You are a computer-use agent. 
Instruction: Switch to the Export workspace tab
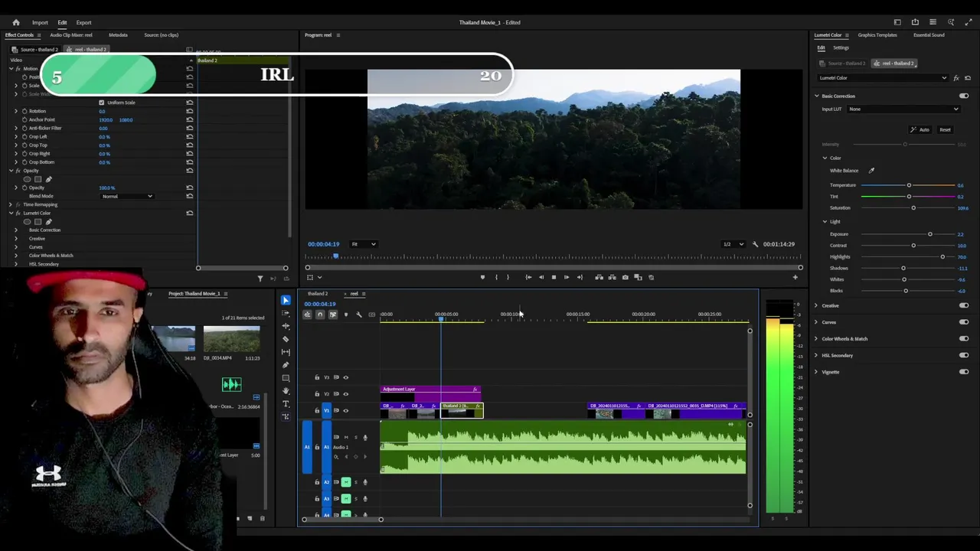coord(83,22)
